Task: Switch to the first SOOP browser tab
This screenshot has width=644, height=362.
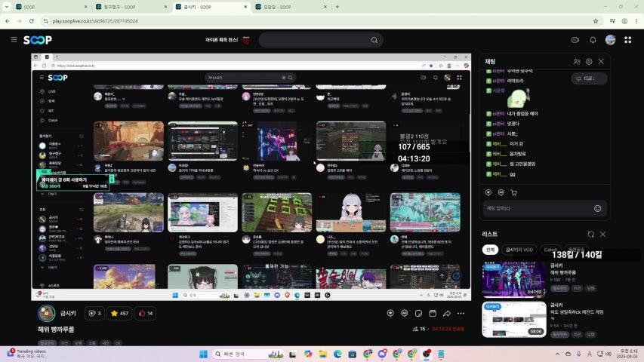Action: (51, 7)
